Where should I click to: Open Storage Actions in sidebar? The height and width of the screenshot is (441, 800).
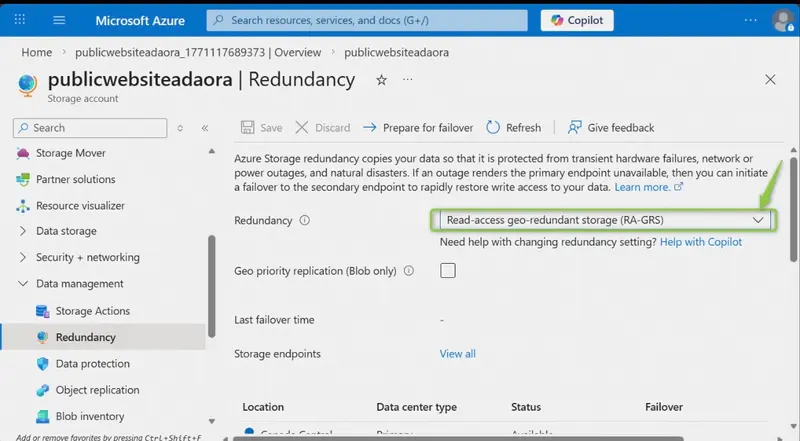click(92, 311)
